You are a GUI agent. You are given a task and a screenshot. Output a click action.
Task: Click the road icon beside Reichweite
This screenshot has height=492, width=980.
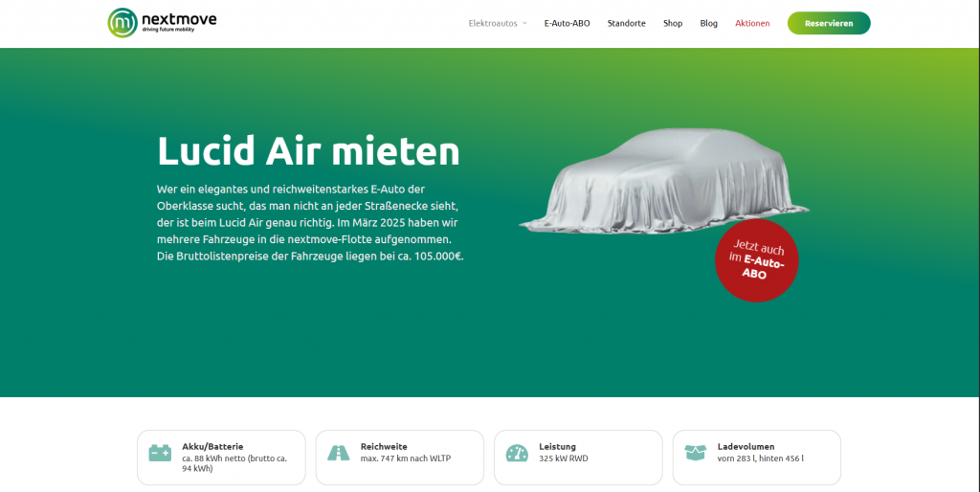click(339, 453)
